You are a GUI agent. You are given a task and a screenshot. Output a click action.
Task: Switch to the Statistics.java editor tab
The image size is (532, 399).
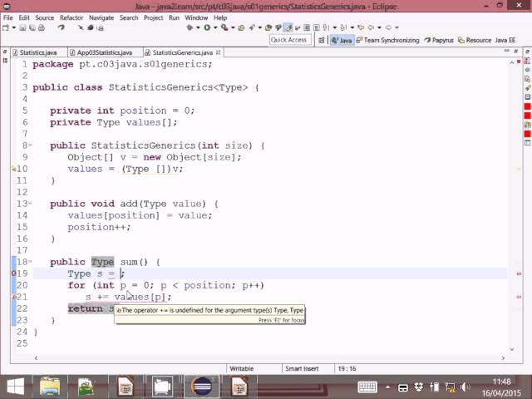(x=38, y=52)
